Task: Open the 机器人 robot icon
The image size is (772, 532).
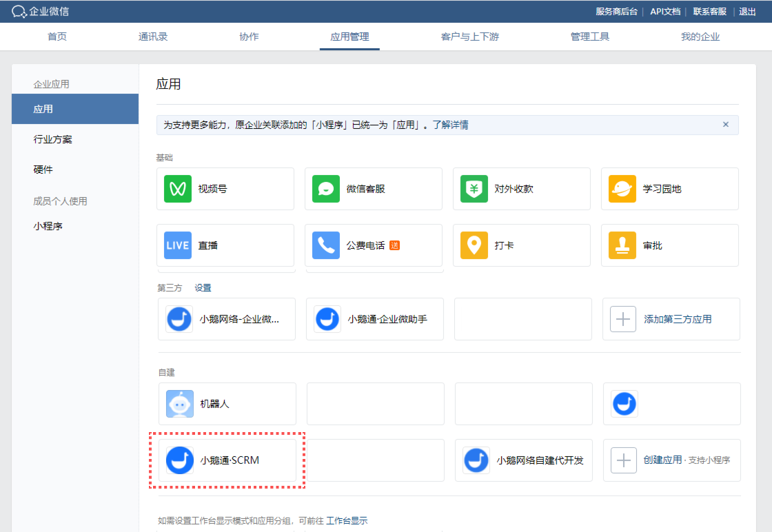Action: tap(180, 404)
